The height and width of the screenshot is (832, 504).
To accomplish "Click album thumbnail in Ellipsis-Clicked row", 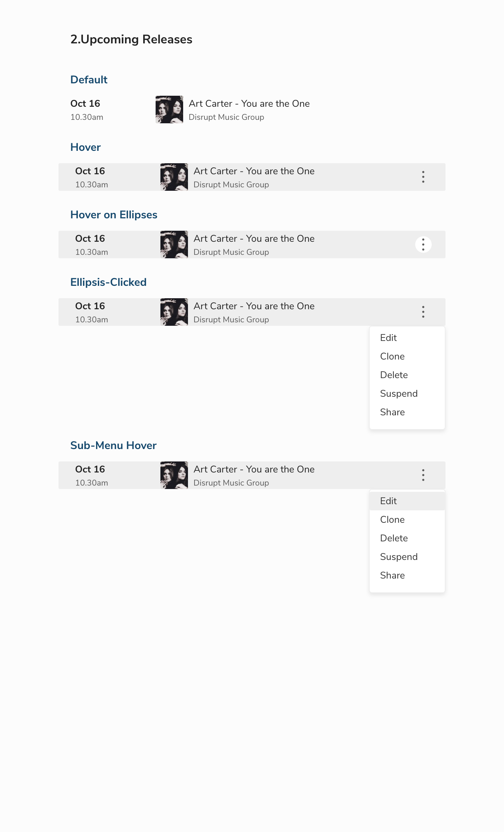I will pyautogui.click(x=174, y=312).
